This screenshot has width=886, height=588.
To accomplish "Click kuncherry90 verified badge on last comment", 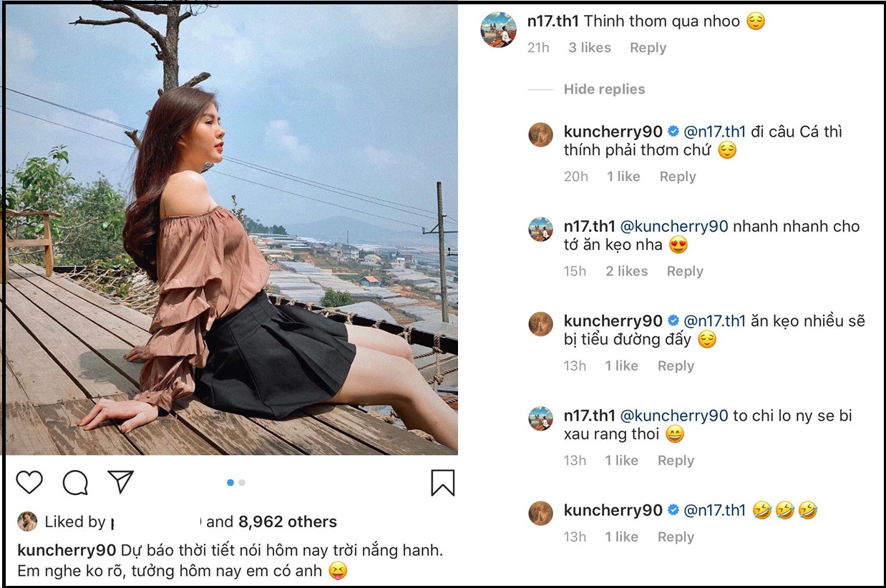I will coord(673,511).
